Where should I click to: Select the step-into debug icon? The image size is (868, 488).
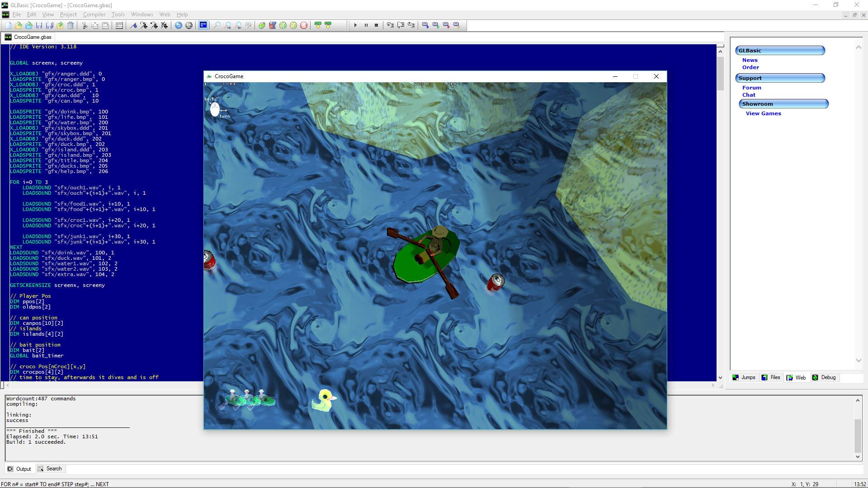click(x=389, y=25)
